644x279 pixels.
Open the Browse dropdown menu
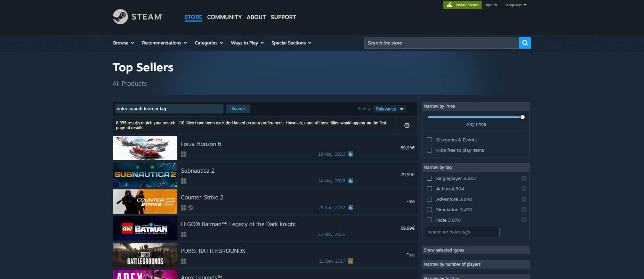[123, 43]
